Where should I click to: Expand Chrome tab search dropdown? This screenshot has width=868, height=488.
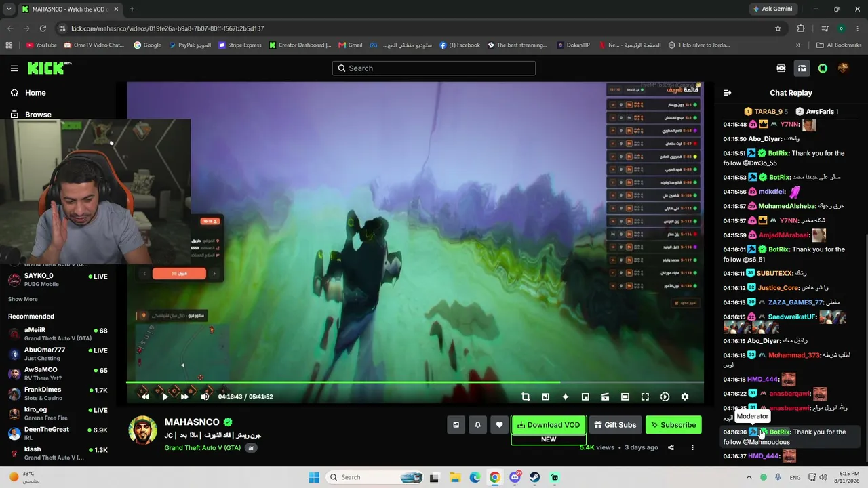point(10,9)
